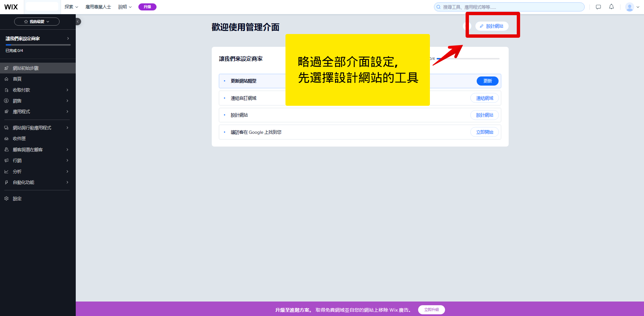Open user account avatar dropdown
Screen dimensions: 644x316
[632, 7]
